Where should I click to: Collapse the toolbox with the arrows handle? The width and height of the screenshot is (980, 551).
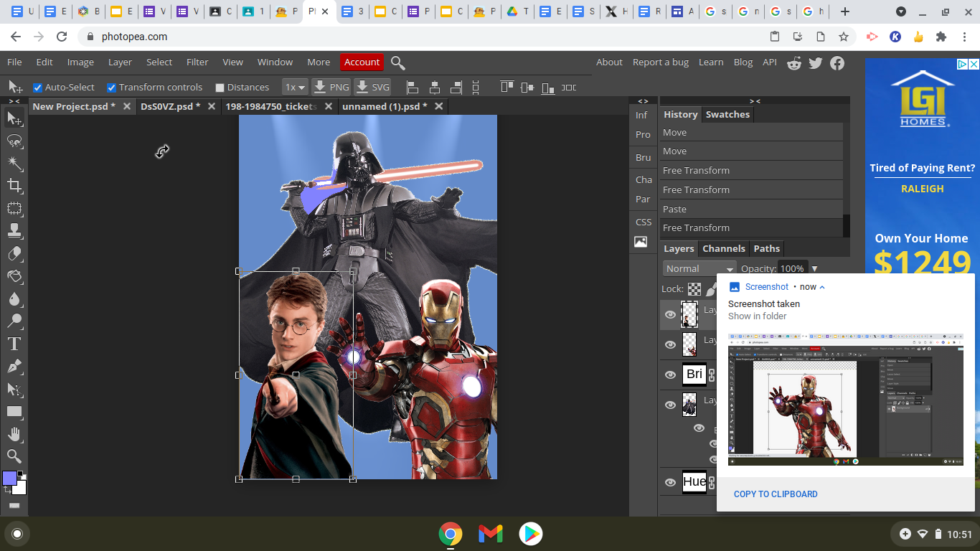point(14,101)
